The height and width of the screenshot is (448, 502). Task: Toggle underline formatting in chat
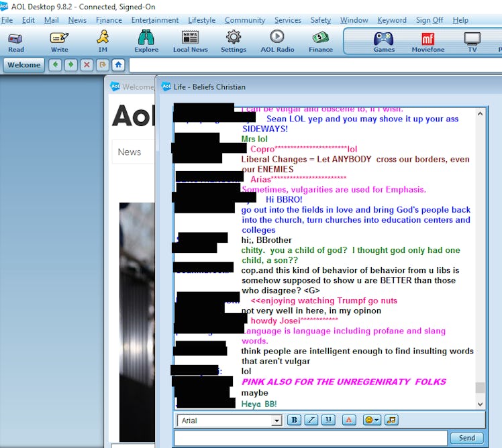[x=328, y=420]
